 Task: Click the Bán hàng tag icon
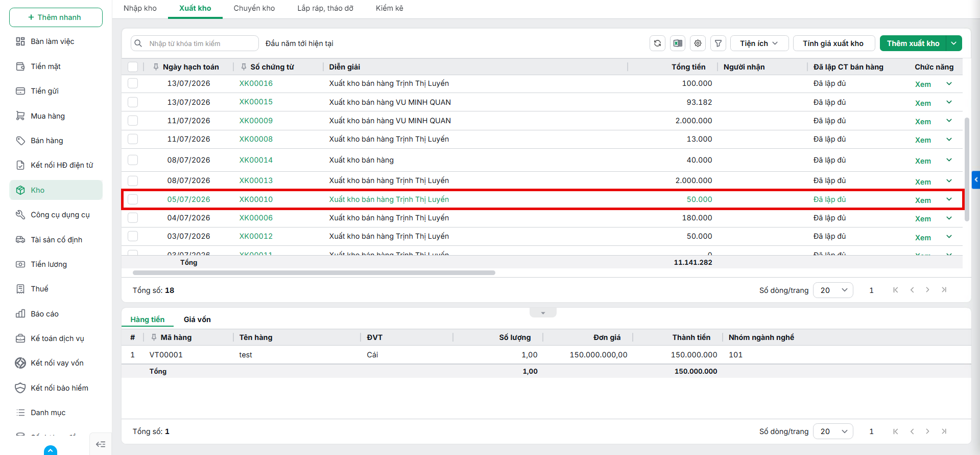point(20,141)
